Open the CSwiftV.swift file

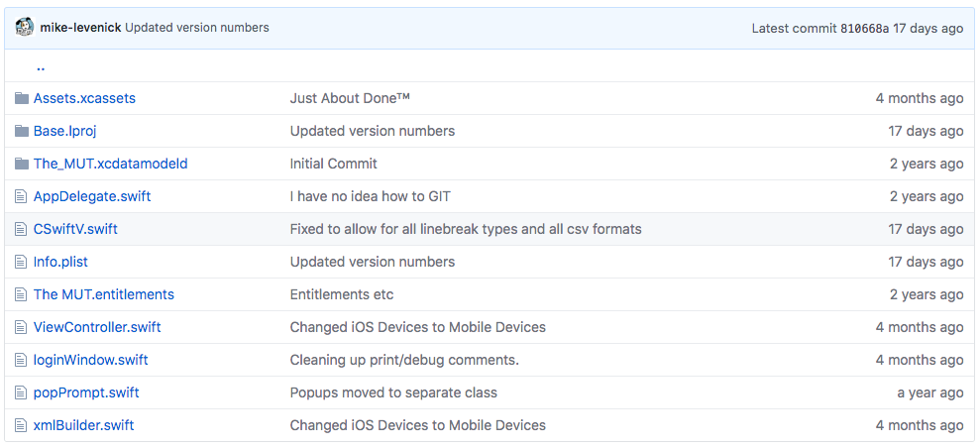75,229
